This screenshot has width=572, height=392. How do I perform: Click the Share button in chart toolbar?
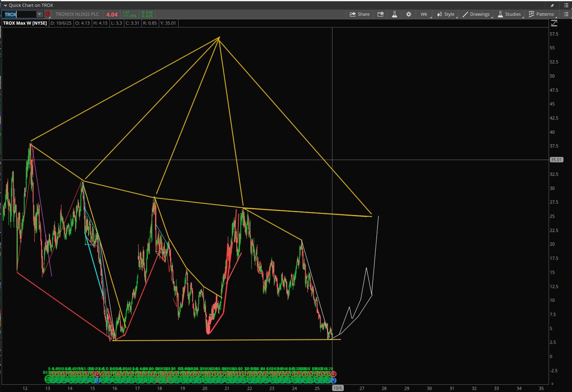(359, 14)
